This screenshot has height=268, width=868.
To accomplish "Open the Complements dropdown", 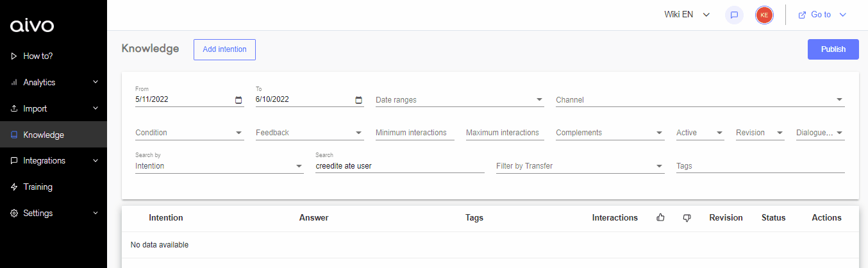I will [x=610, y=133].
